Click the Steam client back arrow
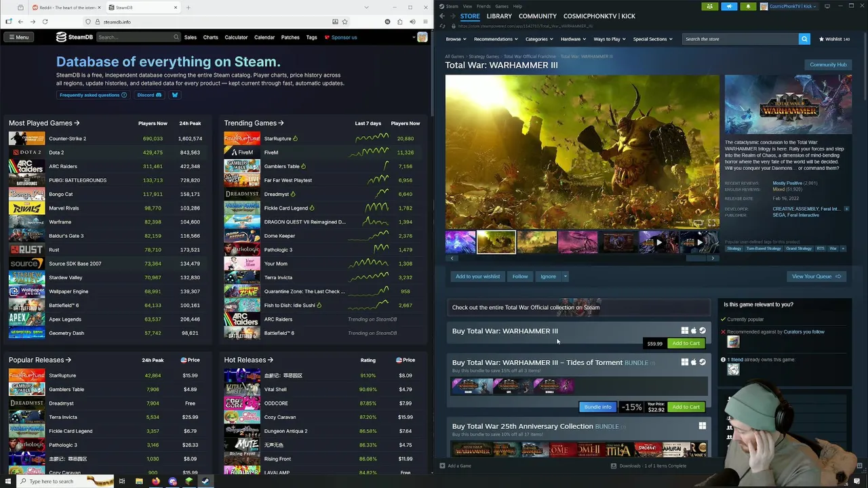868x488 pixels. coord(442,16)
